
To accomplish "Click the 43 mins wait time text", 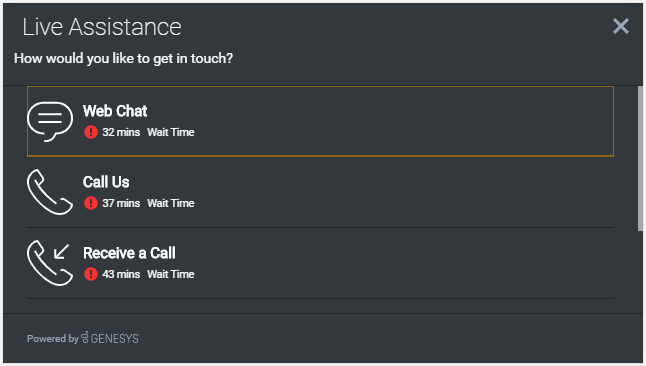I will point(121,274).
